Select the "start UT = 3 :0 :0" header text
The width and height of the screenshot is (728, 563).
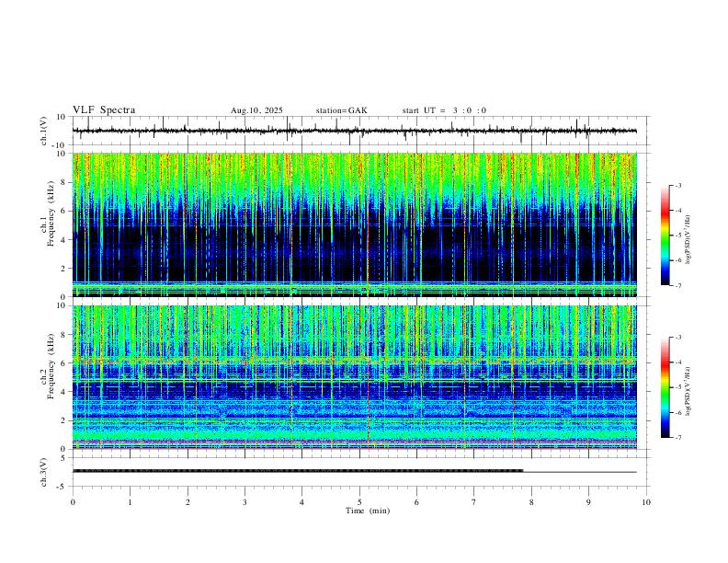tap(444, 110)
